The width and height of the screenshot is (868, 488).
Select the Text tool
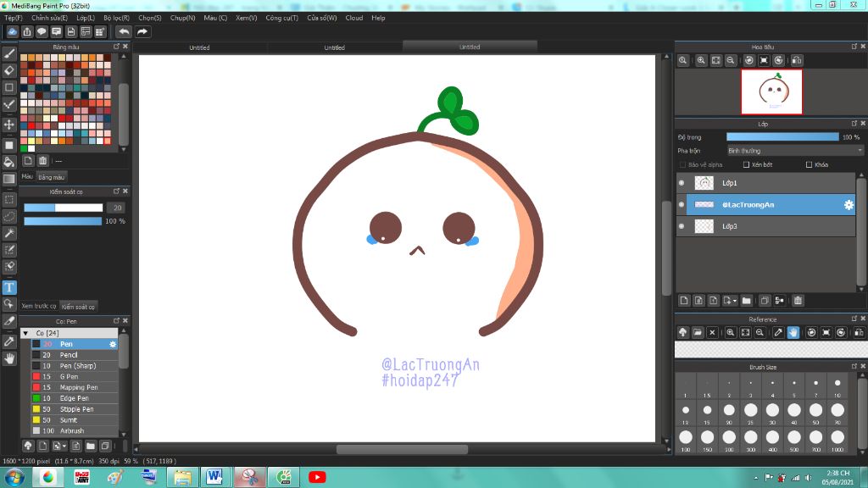(9, 287)
